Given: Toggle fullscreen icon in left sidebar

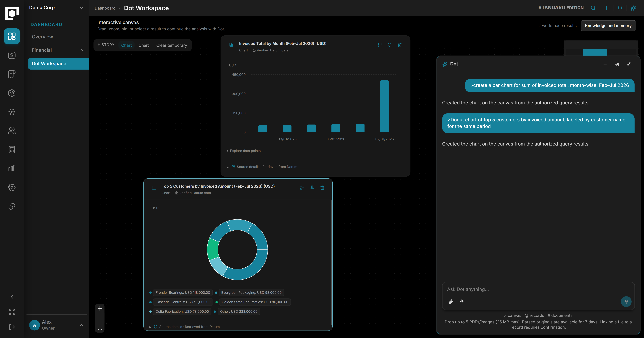Looking at the screenshot, I should coord(12,312).
